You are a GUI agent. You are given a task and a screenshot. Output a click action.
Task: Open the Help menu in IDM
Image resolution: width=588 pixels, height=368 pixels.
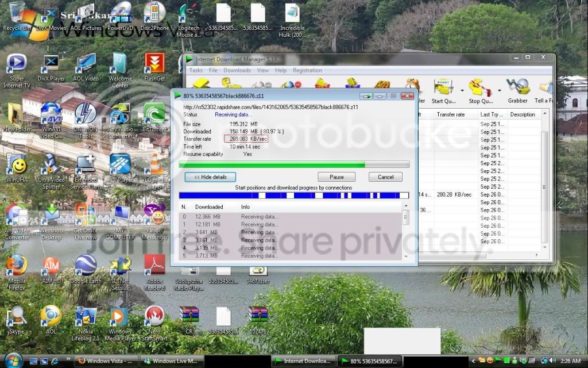[280, 70]
